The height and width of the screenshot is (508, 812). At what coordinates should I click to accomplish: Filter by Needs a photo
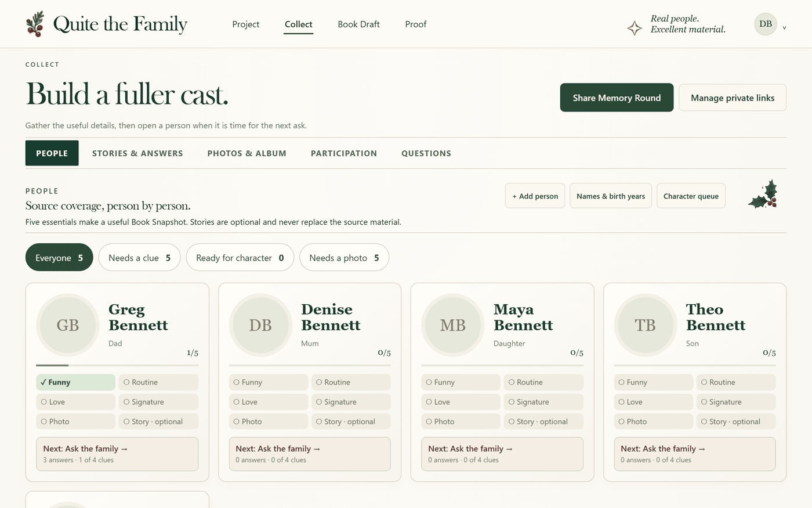pos(344,258)
